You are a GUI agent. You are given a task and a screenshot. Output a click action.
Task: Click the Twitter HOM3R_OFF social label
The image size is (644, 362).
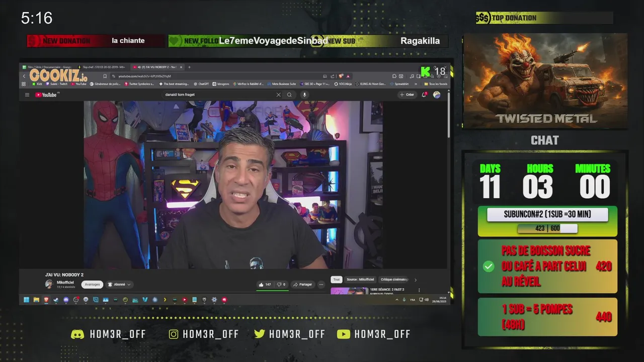tap(289, 334)
